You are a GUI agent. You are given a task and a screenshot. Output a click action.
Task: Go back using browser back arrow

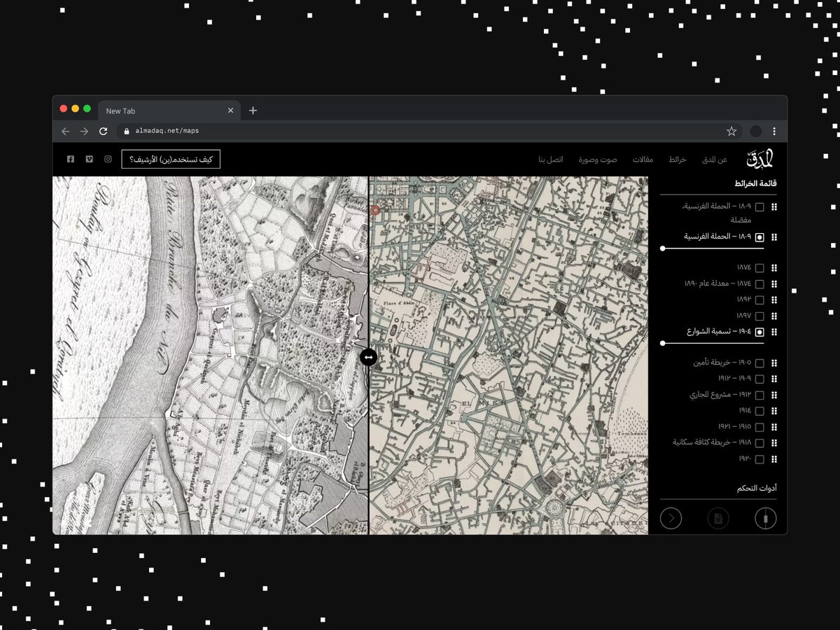click(x=66, y=131)
